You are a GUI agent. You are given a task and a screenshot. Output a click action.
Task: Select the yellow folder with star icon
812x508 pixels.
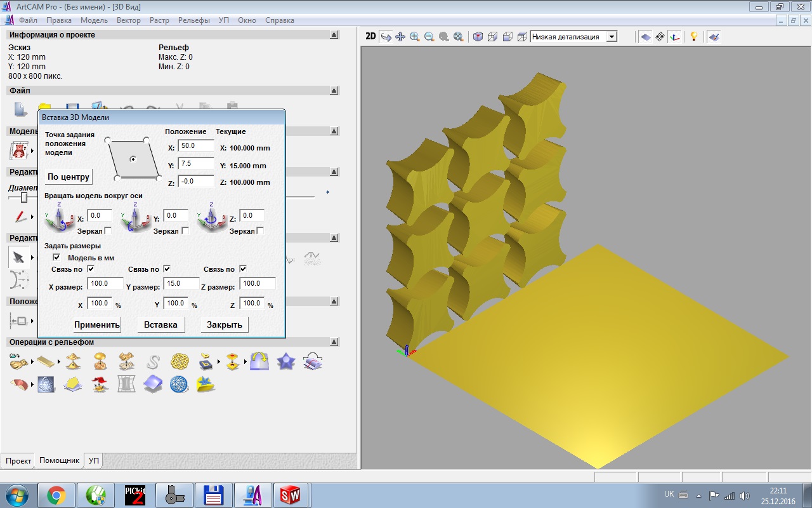206,384
